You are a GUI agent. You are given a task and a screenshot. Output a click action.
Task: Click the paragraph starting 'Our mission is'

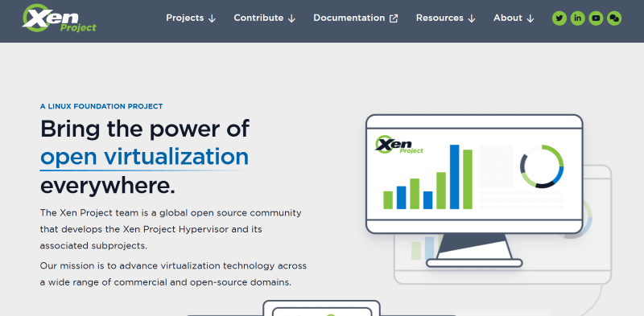pyautogui.click(x=173, y=274)
